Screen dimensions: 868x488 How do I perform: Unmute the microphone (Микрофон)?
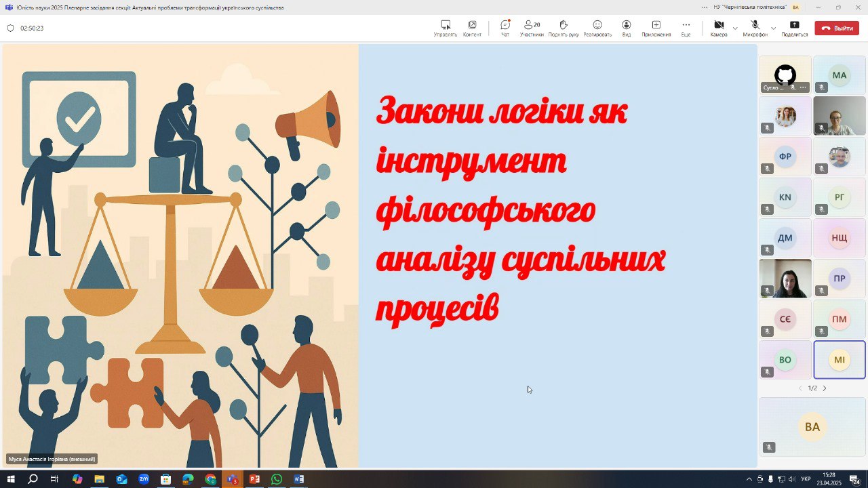tap(755, 28)
